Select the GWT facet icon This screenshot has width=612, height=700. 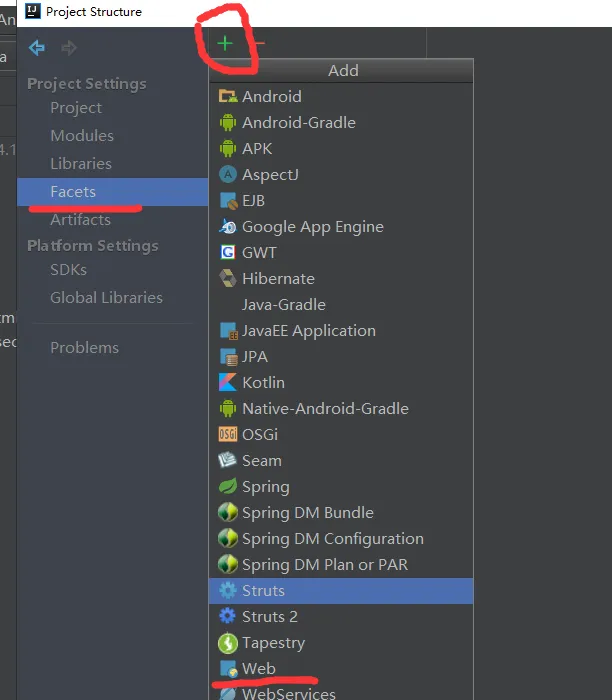click(x=227, y=253)
